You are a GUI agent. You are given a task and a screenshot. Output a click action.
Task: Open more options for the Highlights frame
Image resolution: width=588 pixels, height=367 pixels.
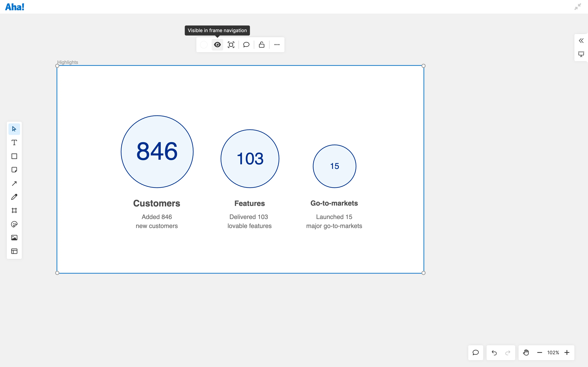[277, 45]
